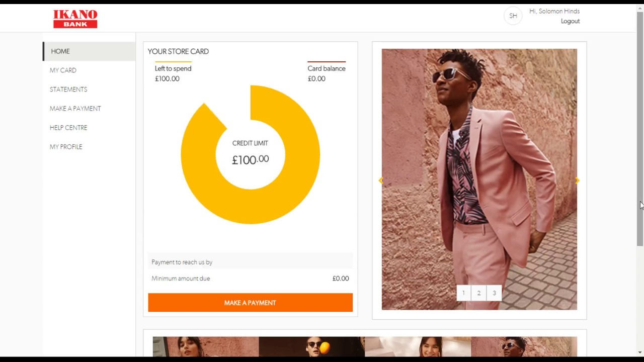Viewport: 644px width, 362px height.
Task: Click the £0.00 minimum amount value
Action: click(341, 279)
